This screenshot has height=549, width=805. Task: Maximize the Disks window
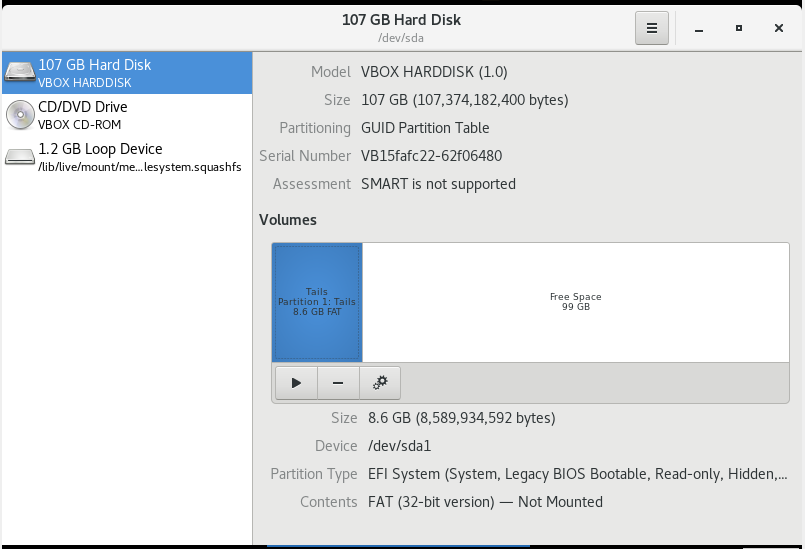tap(739, 29)
